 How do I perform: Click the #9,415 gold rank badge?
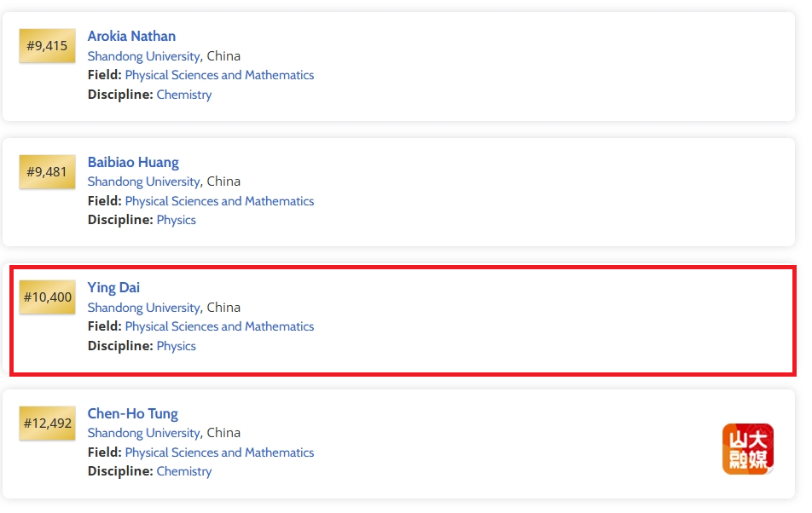click(x=47, y=45)
